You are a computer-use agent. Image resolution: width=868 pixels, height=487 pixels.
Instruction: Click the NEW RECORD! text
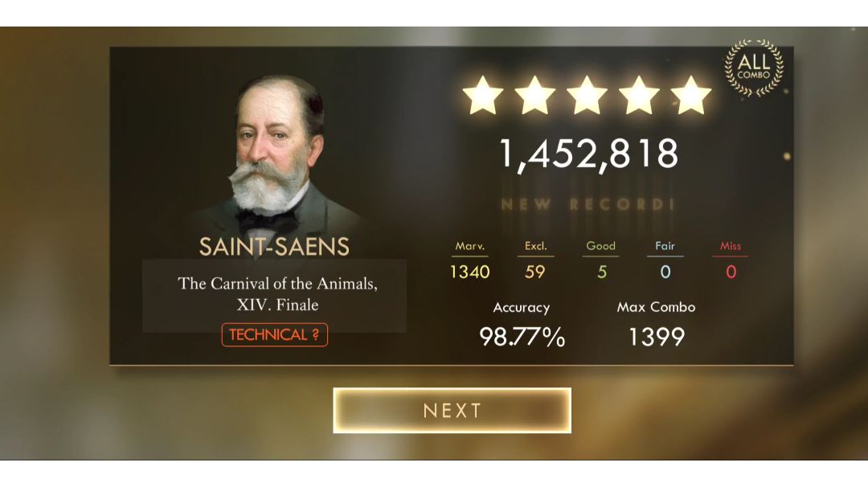588,204
